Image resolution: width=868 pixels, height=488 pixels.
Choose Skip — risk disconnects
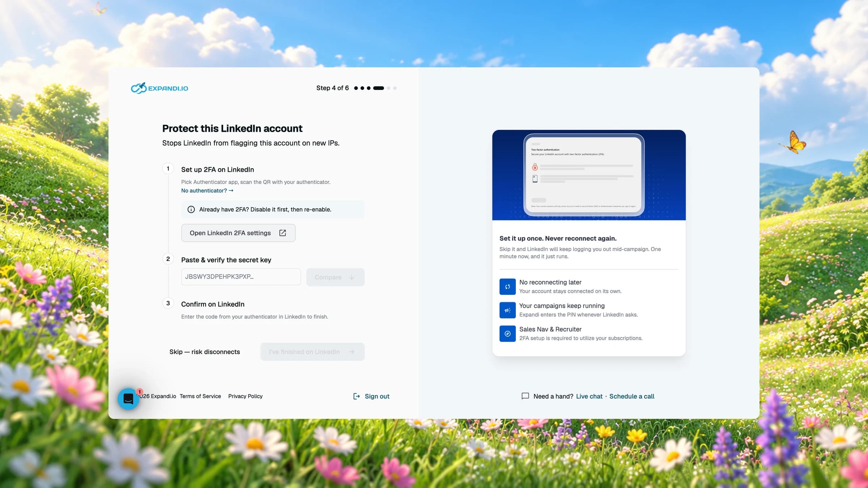click(x=205, y=351)
